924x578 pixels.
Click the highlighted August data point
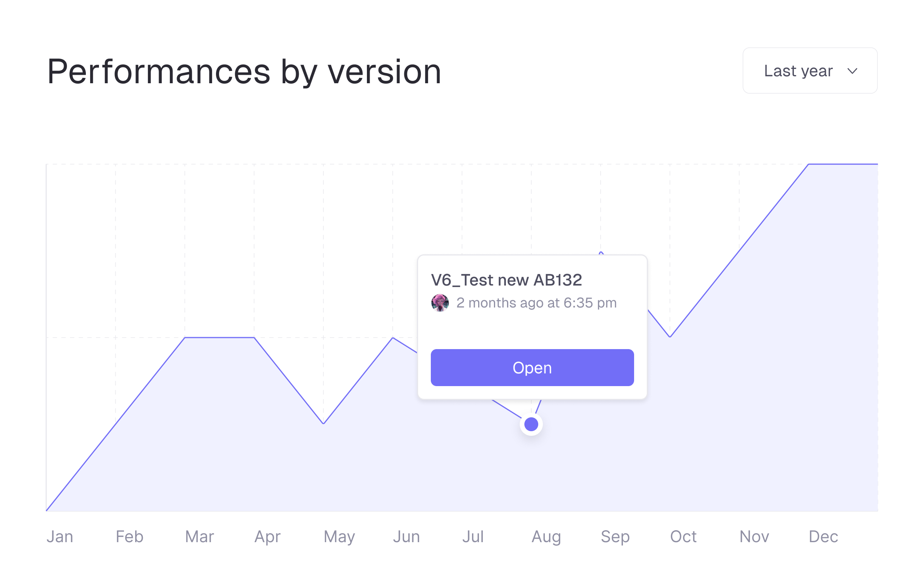(531, 424)
